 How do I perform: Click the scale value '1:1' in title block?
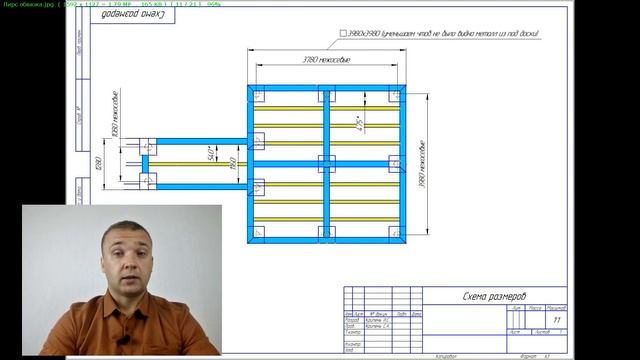pyautogui.click(x=557, y=320)
